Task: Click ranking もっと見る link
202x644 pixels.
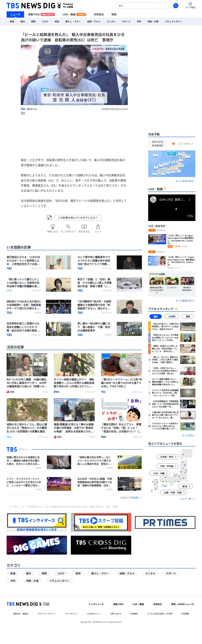Action: [188, 435]
